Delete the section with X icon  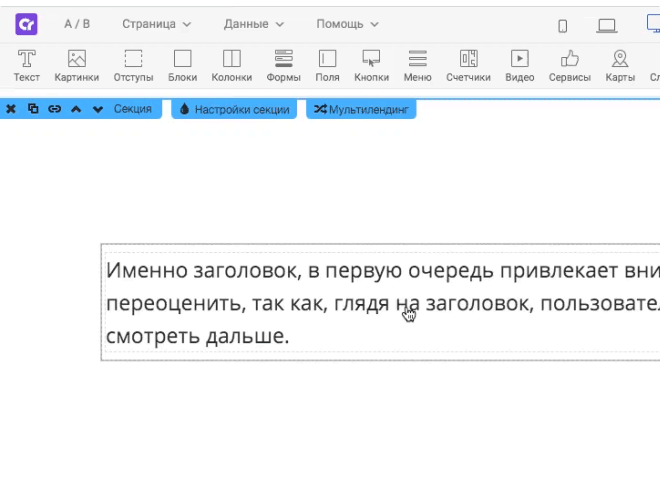point(11,109)
